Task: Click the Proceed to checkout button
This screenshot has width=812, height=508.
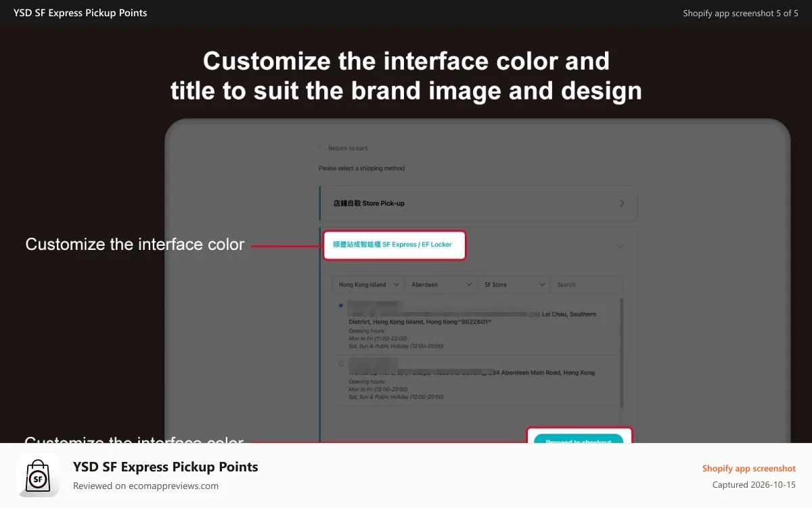Action: tap(579, 438)
